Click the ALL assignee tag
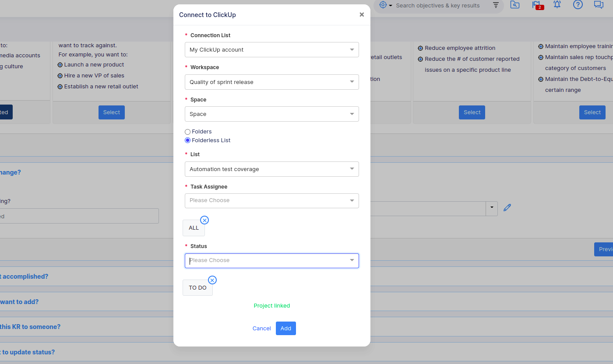This screenshot has width=613, height=364. pos(194,227)
